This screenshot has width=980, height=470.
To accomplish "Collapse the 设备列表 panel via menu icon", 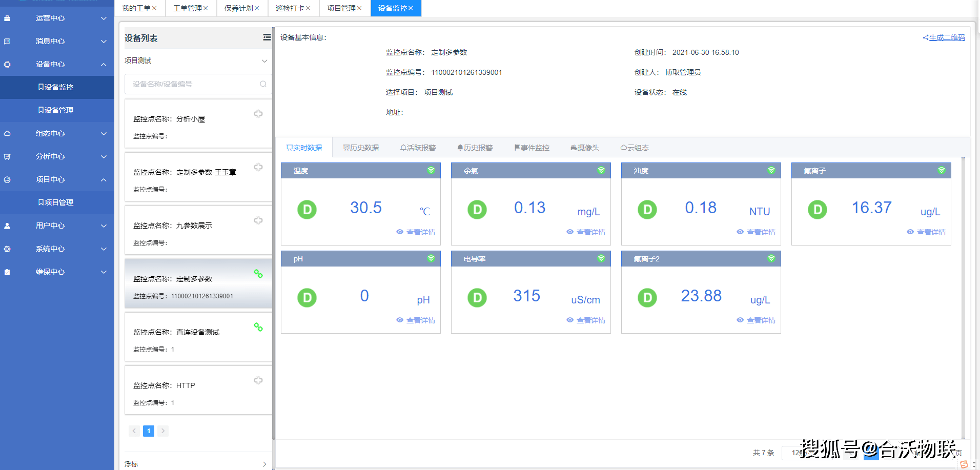I will (267, 37).
